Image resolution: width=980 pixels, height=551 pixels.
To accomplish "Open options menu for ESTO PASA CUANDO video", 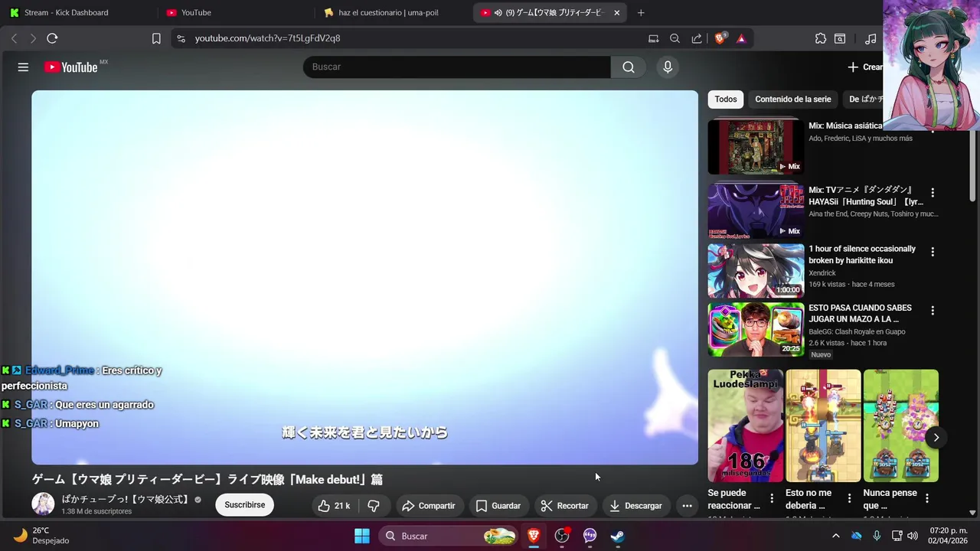I will (933, 311).
